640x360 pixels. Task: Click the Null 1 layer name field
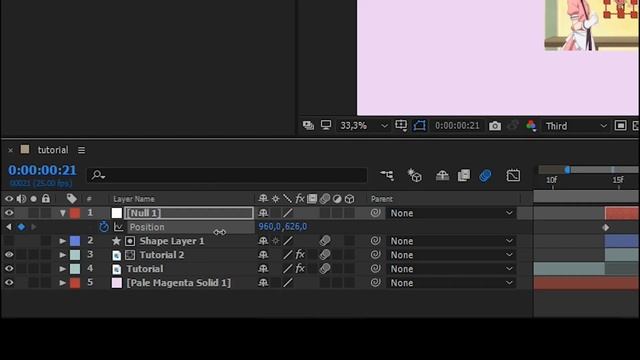pyautogui.click(x=189, y=213)
